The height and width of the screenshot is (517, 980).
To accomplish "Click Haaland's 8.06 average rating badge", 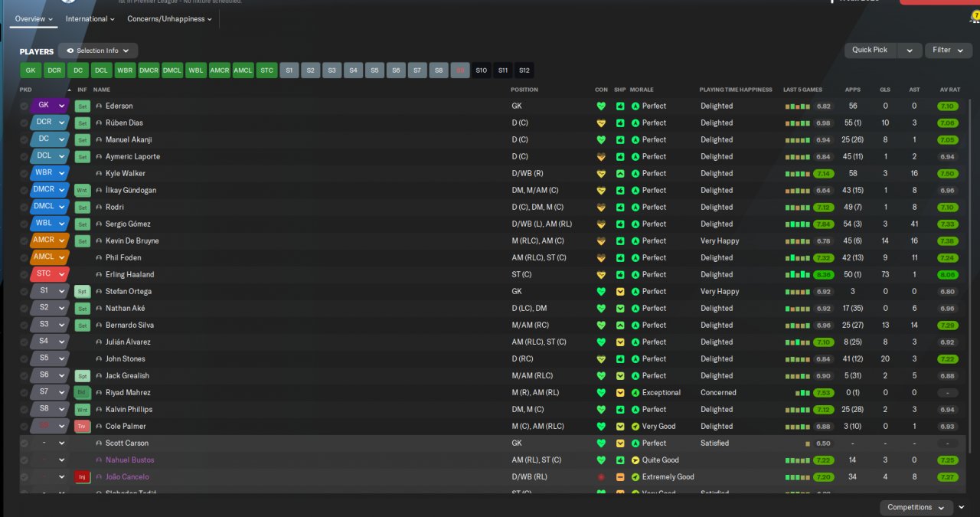I will point(948,274).
